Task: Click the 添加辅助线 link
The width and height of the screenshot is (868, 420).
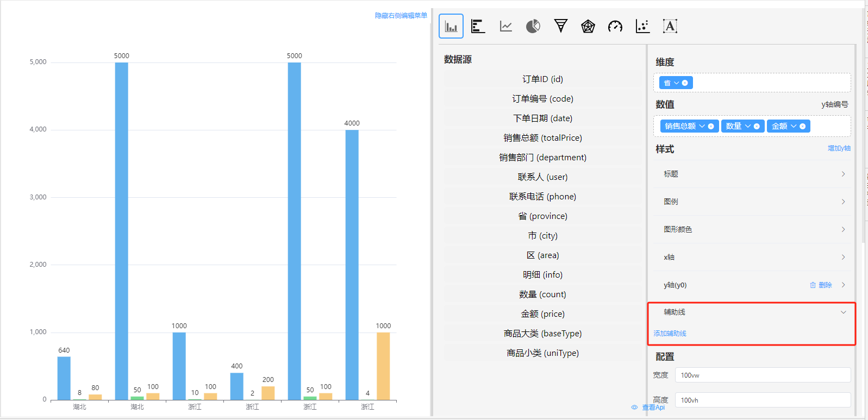Action: tap(670, 334)
